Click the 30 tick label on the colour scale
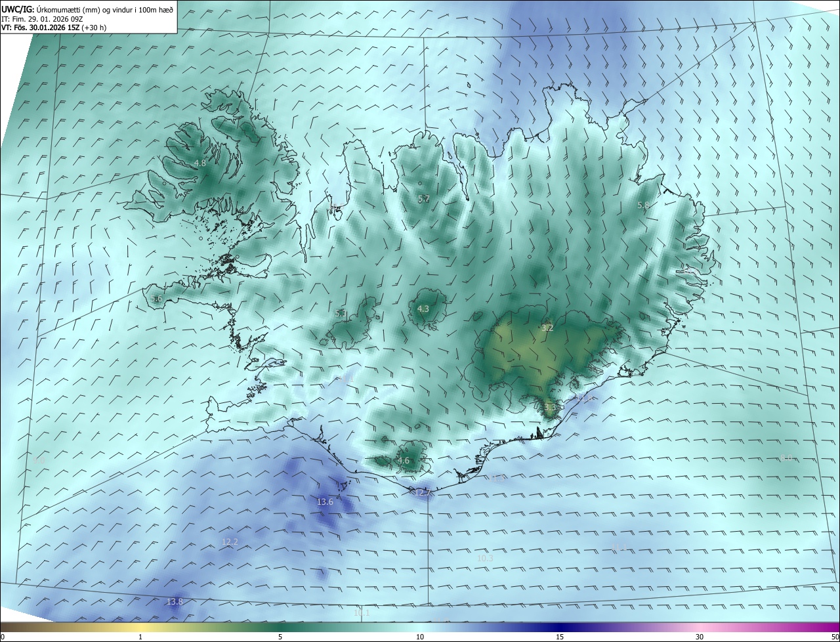840x642 pixels. pyautogui.click(x=700, y=637)
